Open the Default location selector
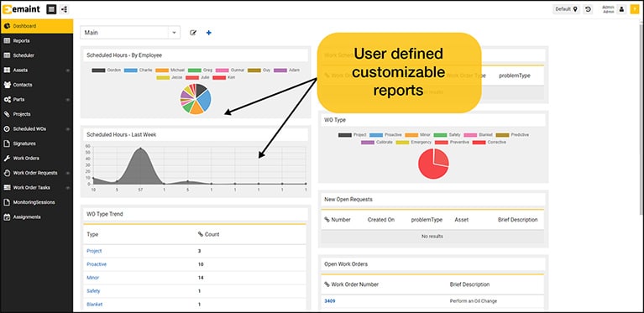 [567, 9]
